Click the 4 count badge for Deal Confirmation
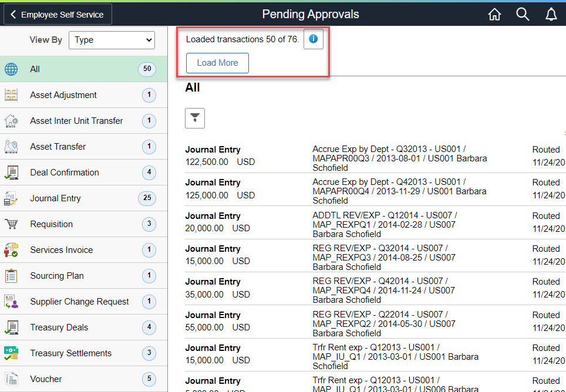This screenshot has width=566, height=392. pos(149,173)
